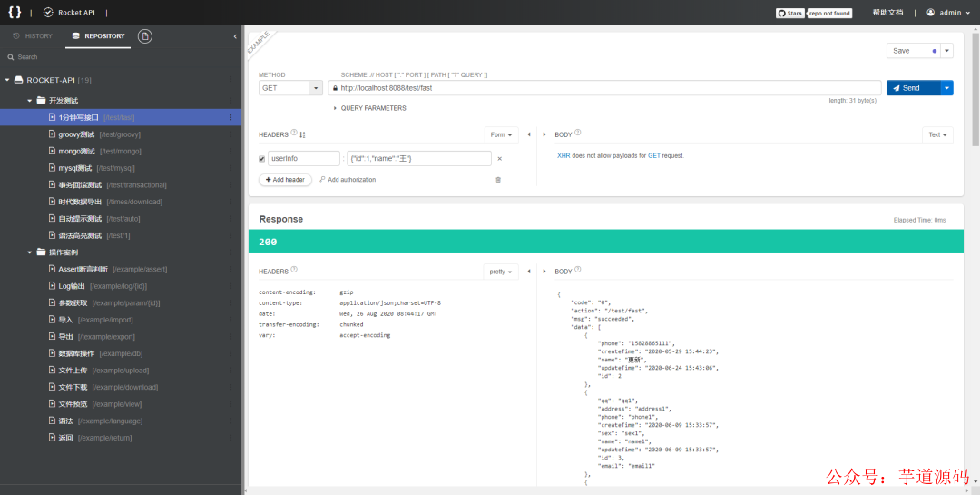This screenshot has width=980, height=495.
Task: Collapse the sidebar with the chevron
Action: [x=235, y=36]
